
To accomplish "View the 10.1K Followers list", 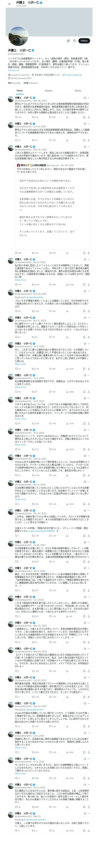I will 31,83.
